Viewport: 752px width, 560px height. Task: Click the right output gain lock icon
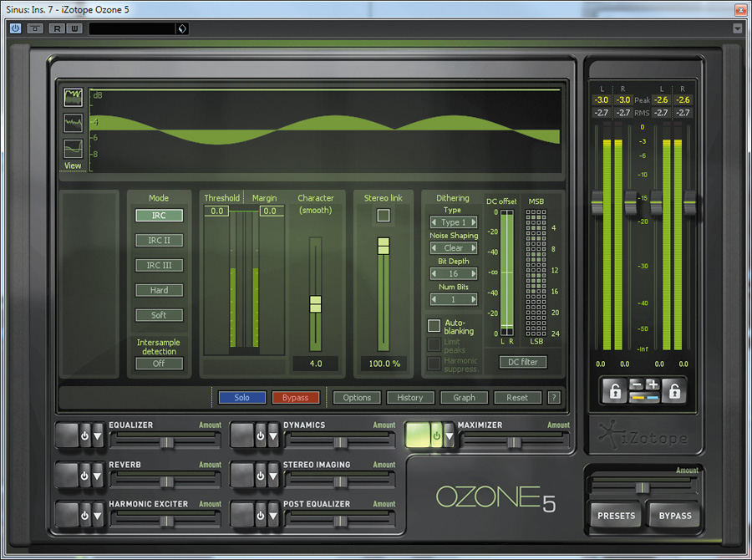(674, 391)
